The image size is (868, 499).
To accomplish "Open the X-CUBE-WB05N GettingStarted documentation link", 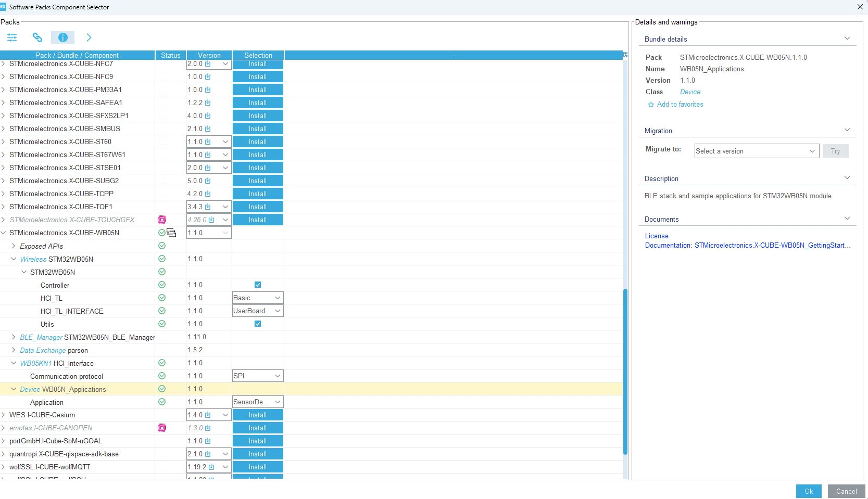I will [748, 245].
